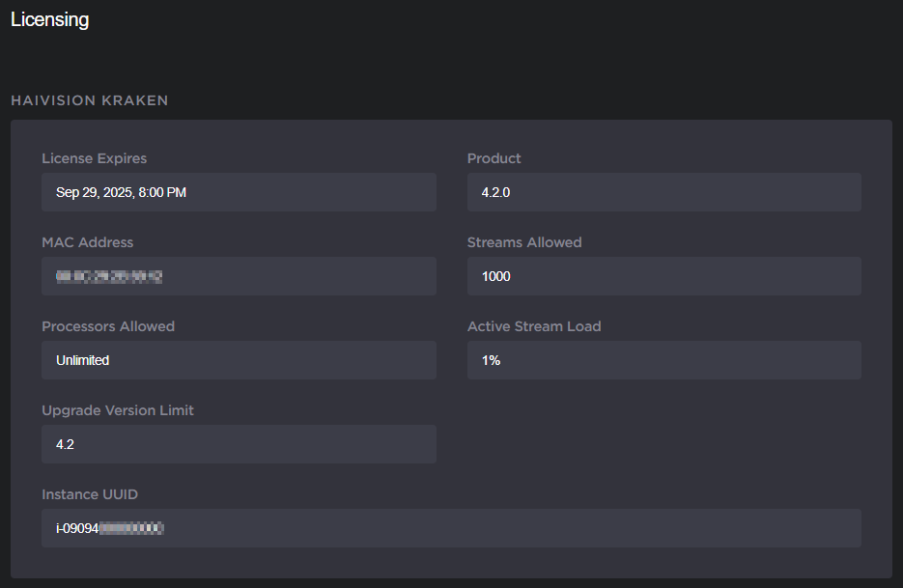Click the Processors Allowed label
This screenshot has height=588, width=903.
click(x=108, y=326)
